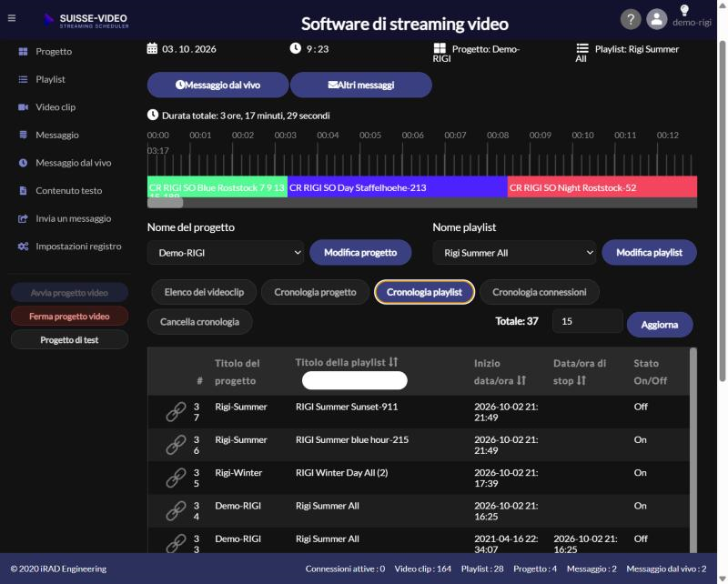Click link icon for RIGI Summer Sunset-911 row

pyautogui.click(x=176, y=412)
